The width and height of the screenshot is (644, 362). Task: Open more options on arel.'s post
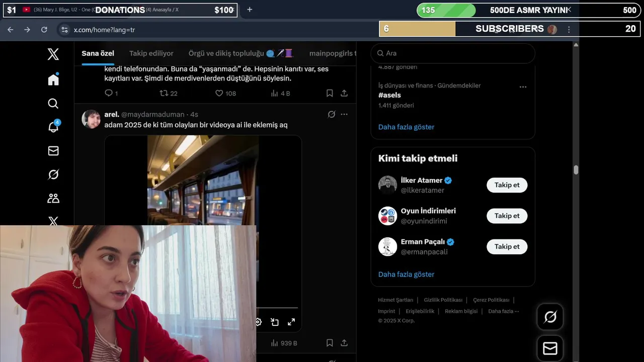pyautogui.click(x=344, y=114)
